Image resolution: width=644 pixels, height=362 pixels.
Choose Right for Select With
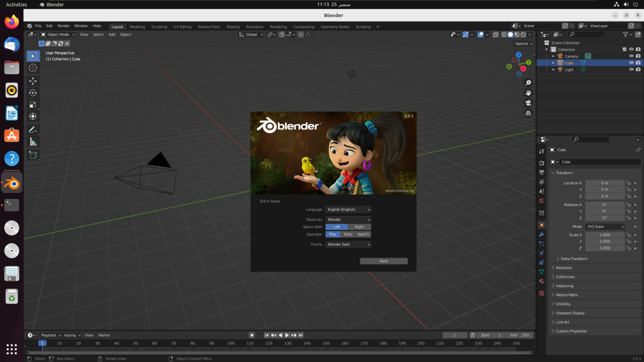[x=359, y=227]
